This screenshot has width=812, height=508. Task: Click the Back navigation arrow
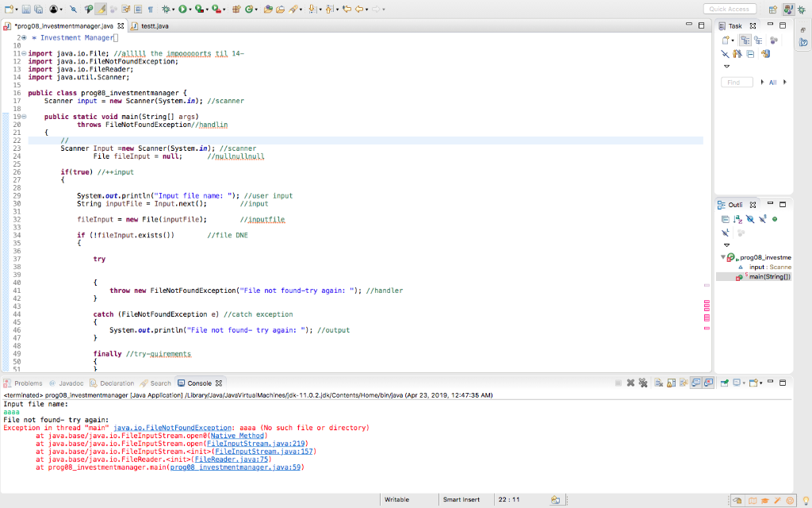[x=358, y=10]
